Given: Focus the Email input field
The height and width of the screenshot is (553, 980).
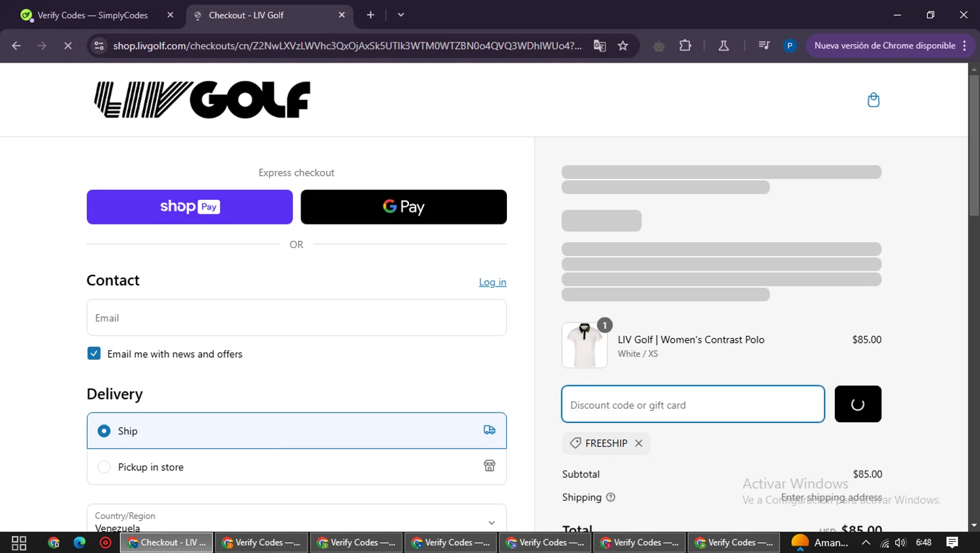Looking at the screenshot, I should coord(297,318).
